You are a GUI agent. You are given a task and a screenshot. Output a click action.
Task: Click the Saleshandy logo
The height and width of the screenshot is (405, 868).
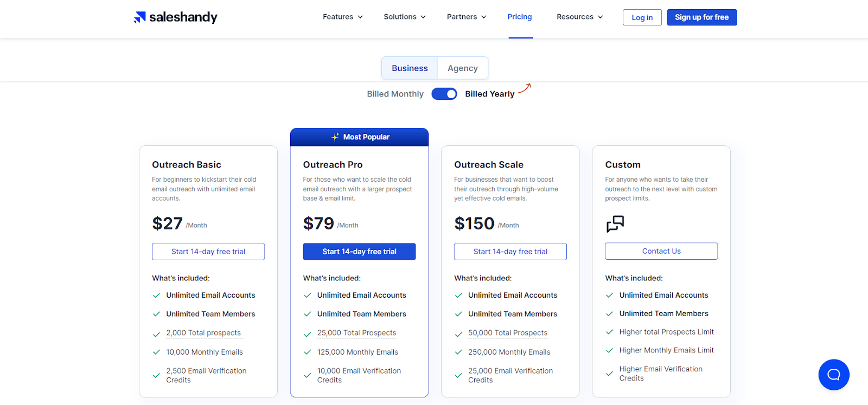[x=175, y=17]
